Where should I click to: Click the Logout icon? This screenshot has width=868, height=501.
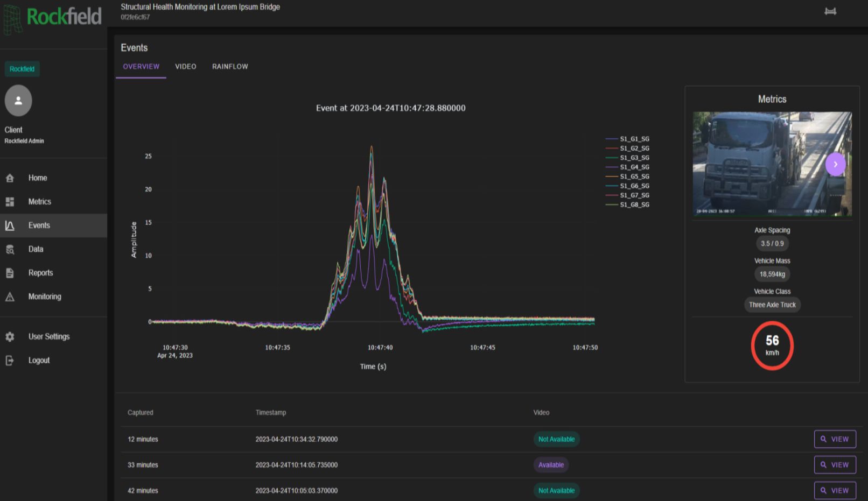pos(10,361)
